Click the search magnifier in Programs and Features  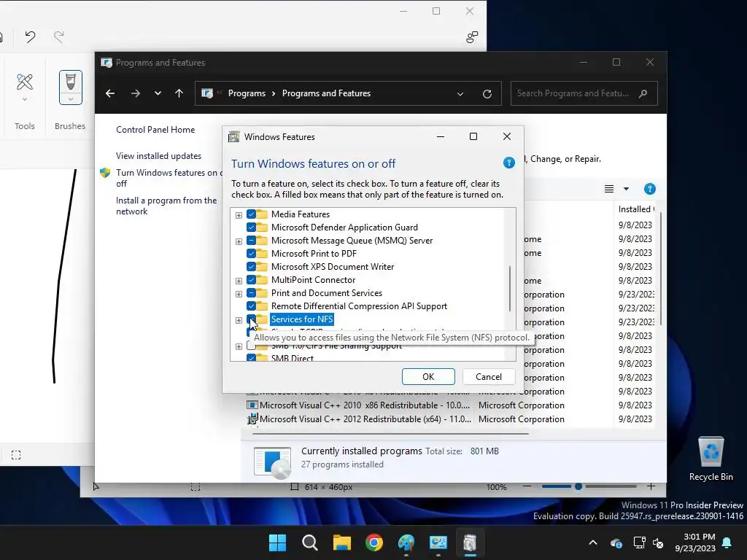tap(643, 93)
